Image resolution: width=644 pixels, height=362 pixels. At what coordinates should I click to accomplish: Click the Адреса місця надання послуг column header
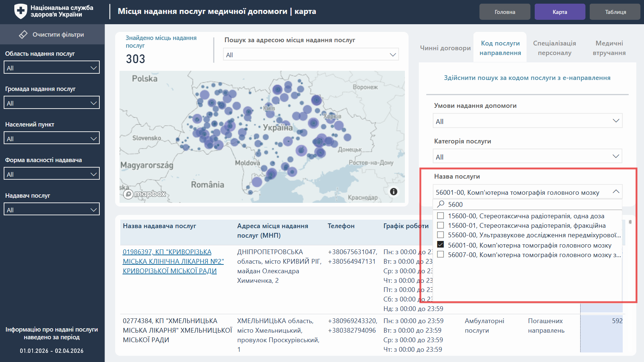[x=272, y=231]
